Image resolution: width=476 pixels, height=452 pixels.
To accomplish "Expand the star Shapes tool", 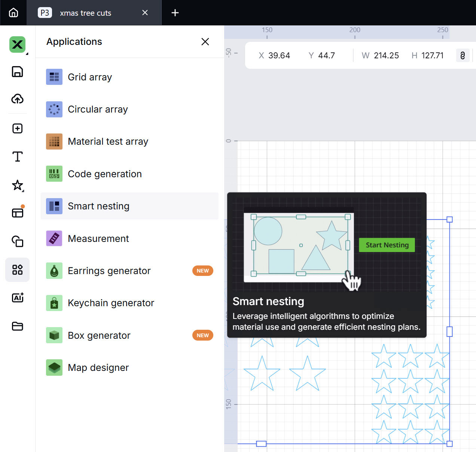I will tap(17, 185).
